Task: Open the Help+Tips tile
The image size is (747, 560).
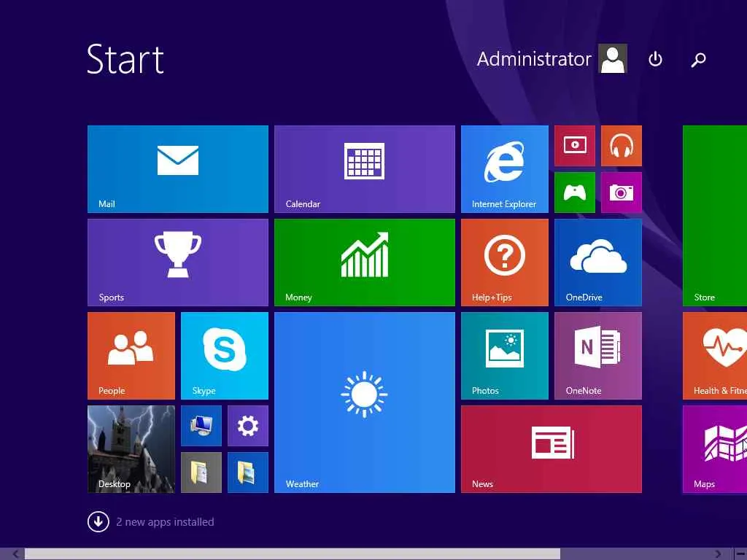Action: coord(505,262)
